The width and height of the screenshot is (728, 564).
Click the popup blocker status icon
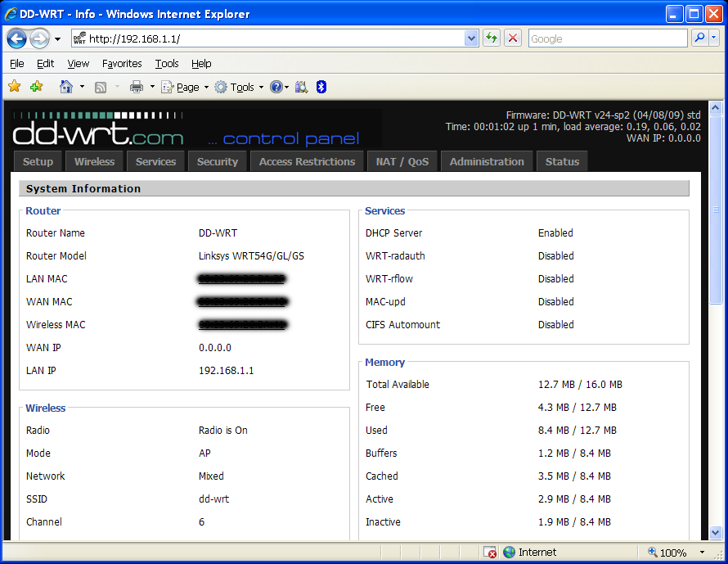coord(490,552)
